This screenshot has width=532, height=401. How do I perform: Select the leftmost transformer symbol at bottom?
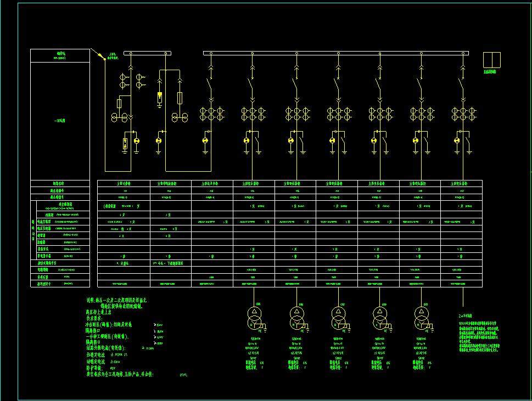255,315
